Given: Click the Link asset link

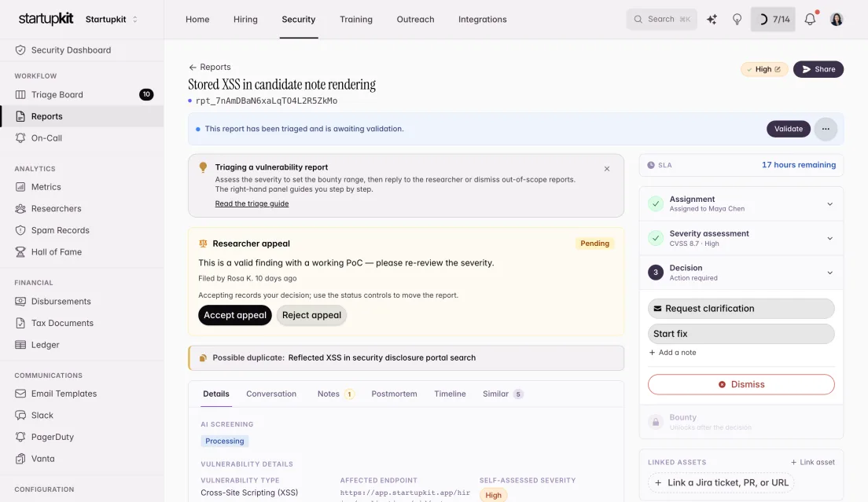Looking at the screenshot, I should pyautogui.click(x=813, y=462).
